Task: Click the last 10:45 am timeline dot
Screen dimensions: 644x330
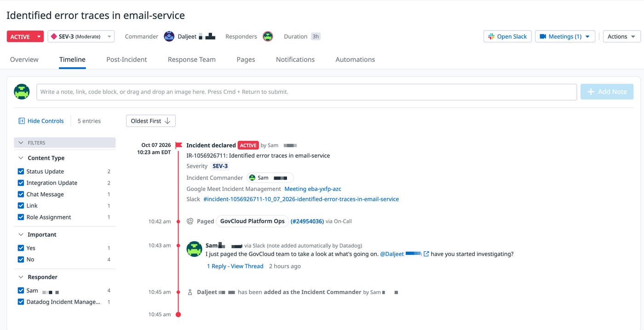Action: [x=178, y=315]
